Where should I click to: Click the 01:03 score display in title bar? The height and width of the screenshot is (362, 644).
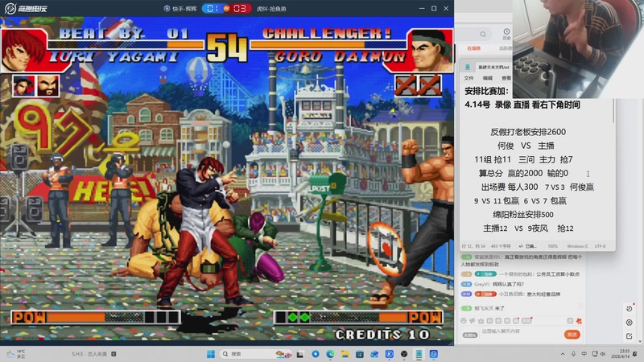click(227, 8)
